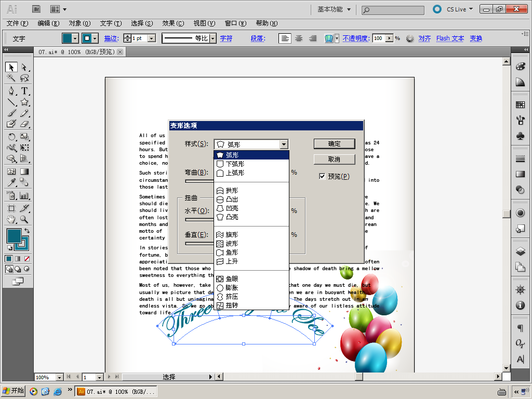The height and width of the screenshot is (399, 532).
Task: Select the Rotate tool
Action: pos(11,137)
